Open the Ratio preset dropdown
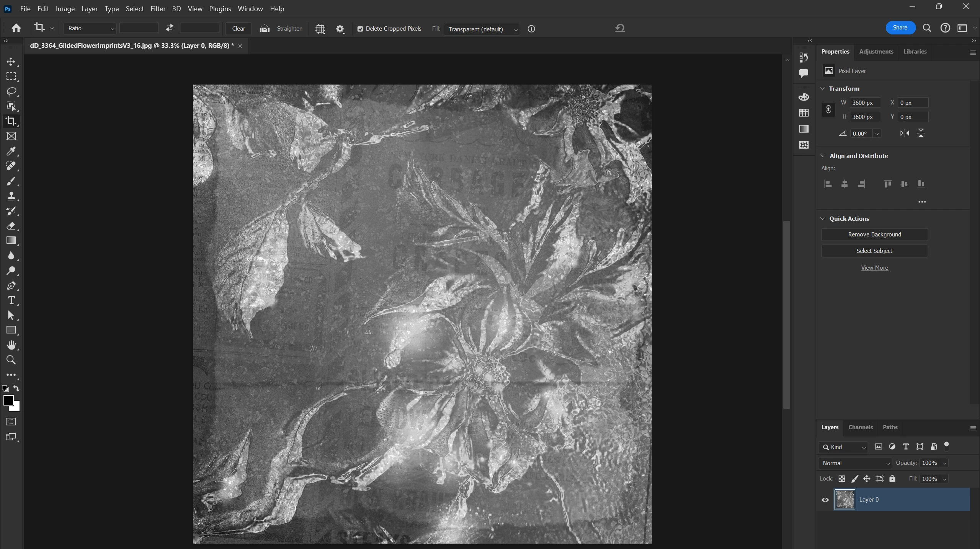The width and height of the screenshot is (980, 549). 90,28
